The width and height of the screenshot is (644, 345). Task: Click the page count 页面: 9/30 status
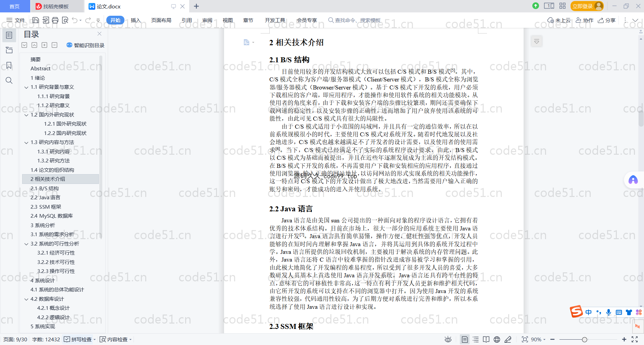(15, 339)
